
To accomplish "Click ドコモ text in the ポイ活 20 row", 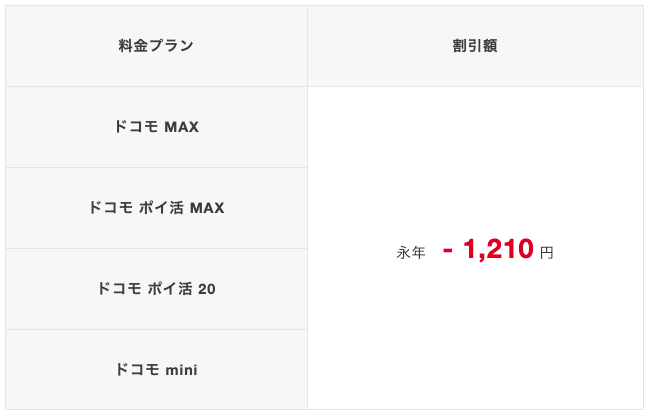I will tap(120, 288).
